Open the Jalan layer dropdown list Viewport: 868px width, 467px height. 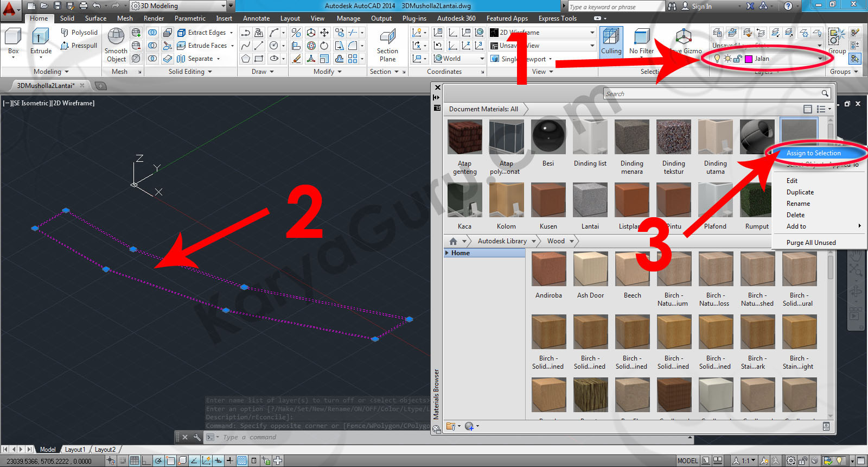click(820, 59)
